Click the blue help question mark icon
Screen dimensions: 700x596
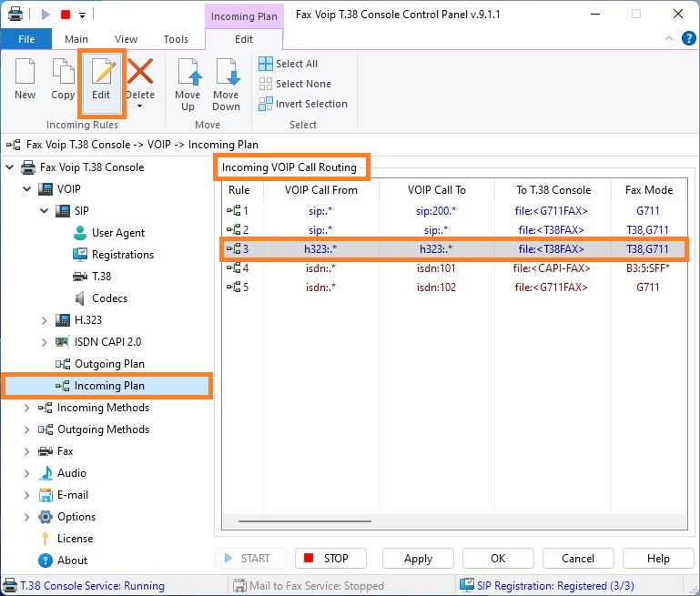click(x=688, y=38)
